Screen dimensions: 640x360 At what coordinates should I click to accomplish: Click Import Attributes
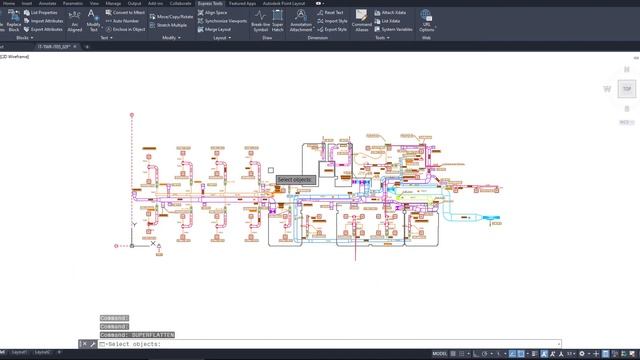tap(43, 21)
